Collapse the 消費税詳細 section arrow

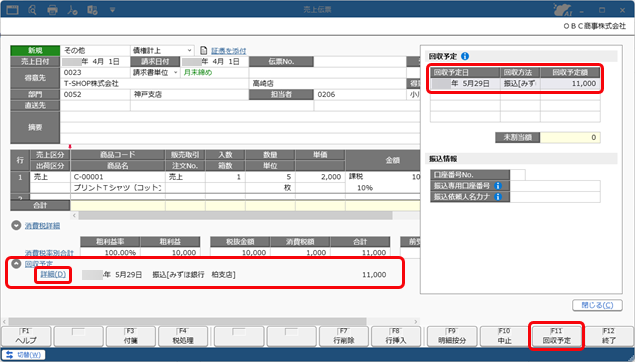click(16, 226)
